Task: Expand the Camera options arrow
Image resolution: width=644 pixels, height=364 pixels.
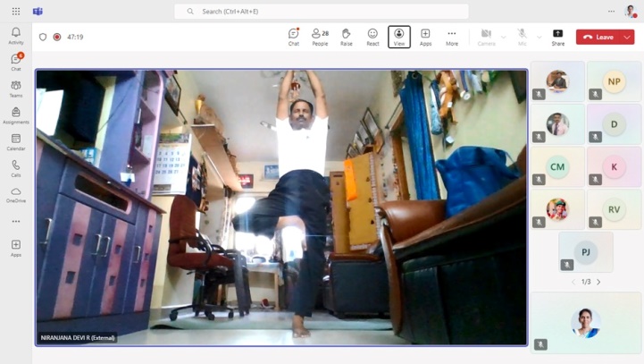Action: (504, 37)
